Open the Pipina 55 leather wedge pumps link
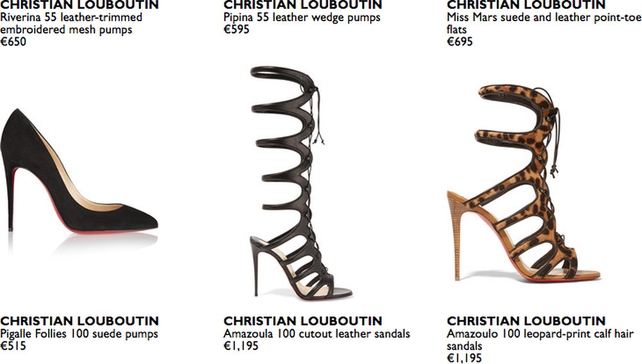The image size is (642, 364). pyautogui.click(x=302, y=17)
